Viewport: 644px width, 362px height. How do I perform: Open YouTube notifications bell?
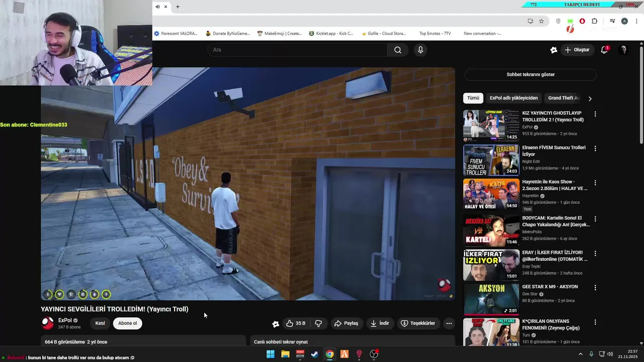[604, 50]
